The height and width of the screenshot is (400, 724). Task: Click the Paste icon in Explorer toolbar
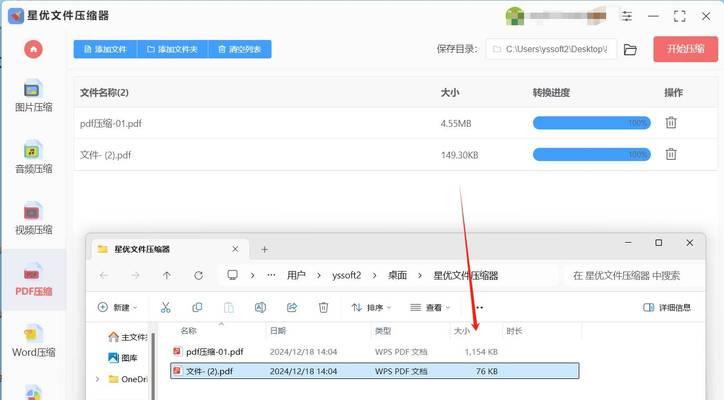tap(229, 307)
